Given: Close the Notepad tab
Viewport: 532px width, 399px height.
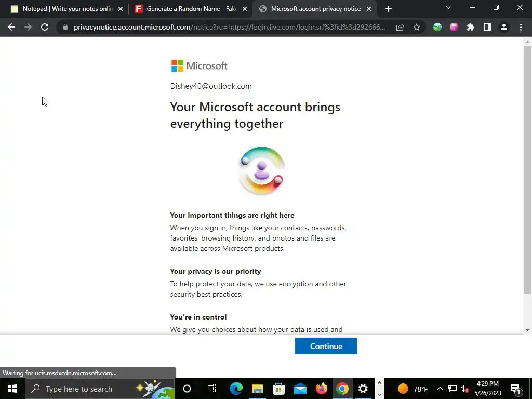Looking at the screenshot, I should pyautogui.click(x=121, y=9).
